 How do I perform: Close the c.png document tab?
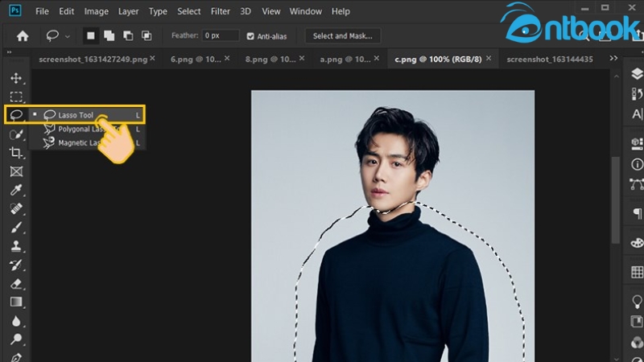[489, 58]
